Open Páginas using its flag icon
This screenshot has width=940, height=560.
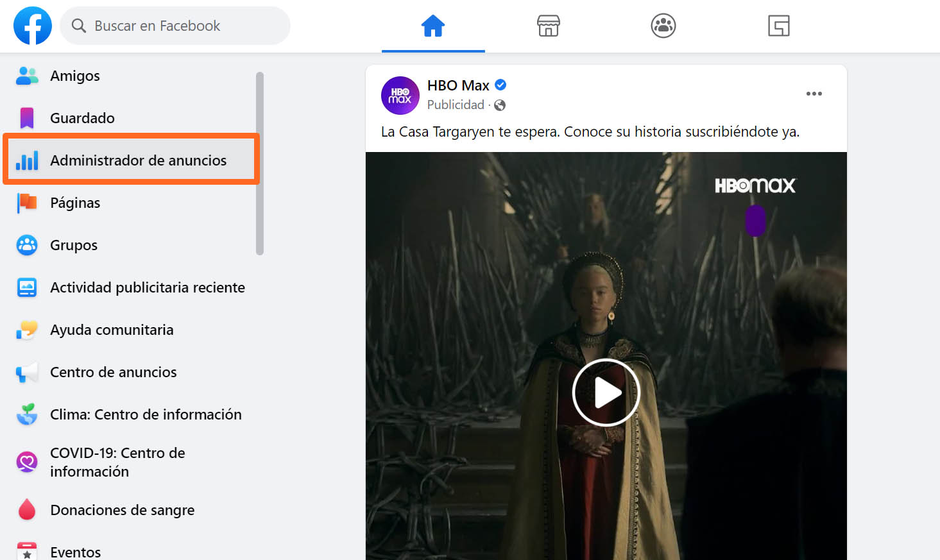pyautogui.click(x=26, y=203)
